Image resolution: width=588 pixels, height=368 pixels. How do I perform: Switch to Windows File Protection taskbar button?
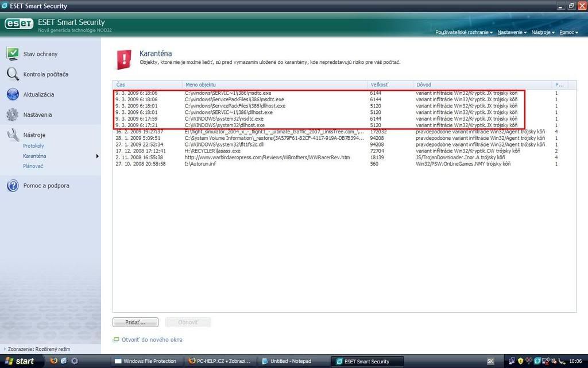pos(145,361)
